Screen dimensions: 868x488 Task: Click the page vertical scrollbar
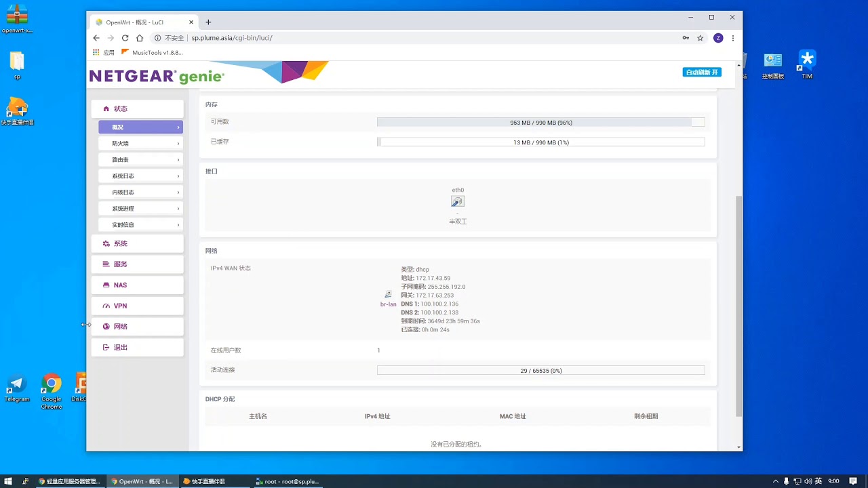(x=739, y=306)
